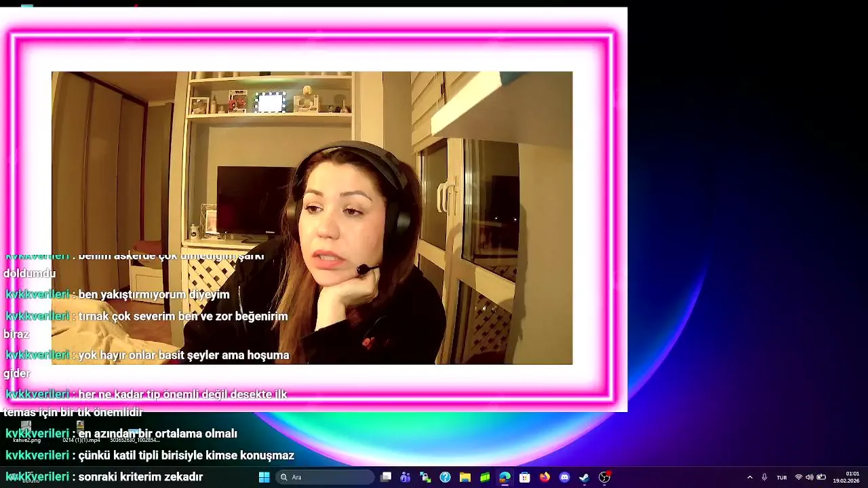Open the Windows Start menu
This screenshot has width=868, height=488.
264,477
